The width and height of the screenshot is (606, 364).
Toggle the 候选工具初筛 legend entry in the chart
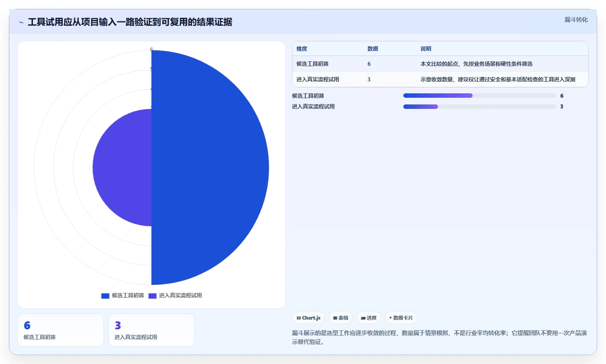coord(123,296)
